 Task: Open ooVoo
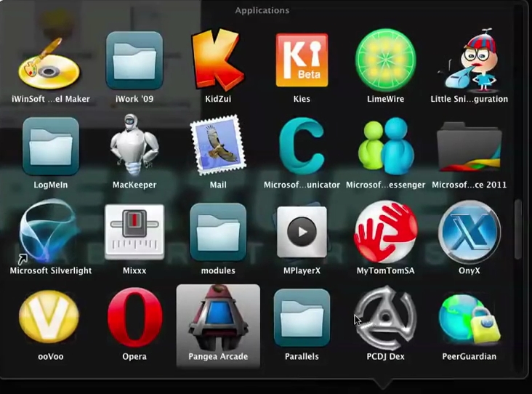tap(49, 317)
